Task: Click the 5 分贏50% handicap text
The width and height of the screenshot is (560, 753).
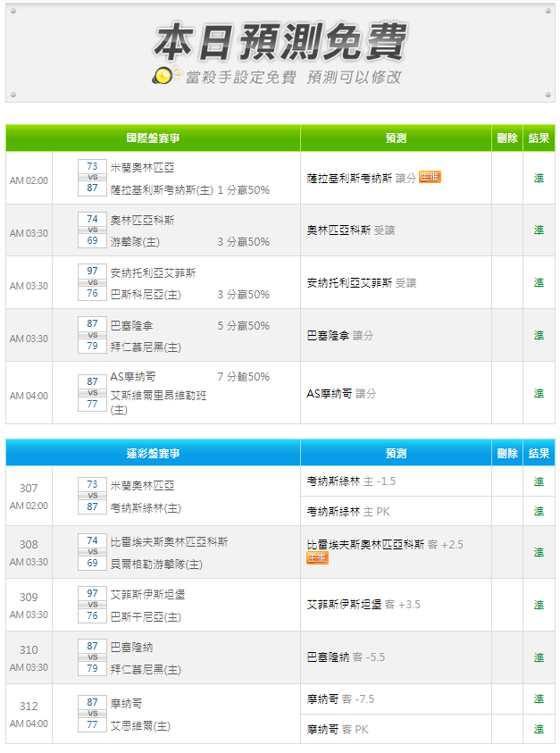Action: [244, 326]
